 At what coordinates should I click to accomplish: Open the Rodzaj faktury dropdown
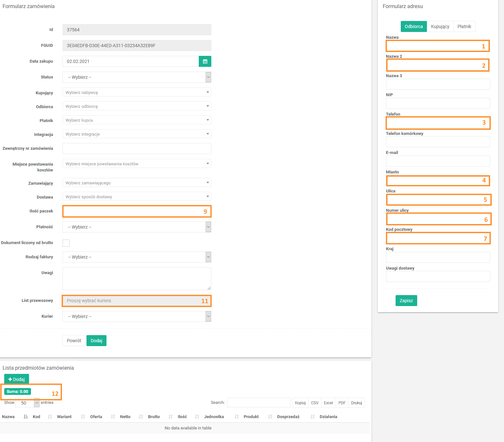pos(137,257)
